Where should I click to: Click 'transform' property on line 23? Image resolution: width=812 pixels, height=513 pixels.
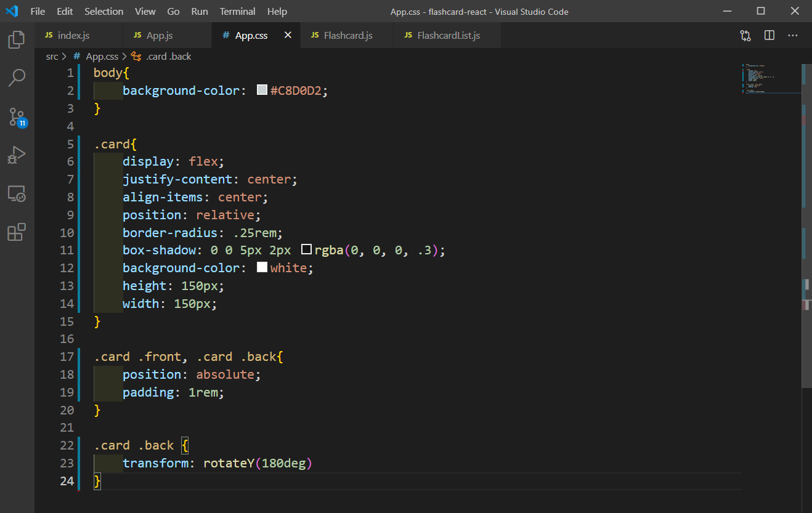(156, 463)
